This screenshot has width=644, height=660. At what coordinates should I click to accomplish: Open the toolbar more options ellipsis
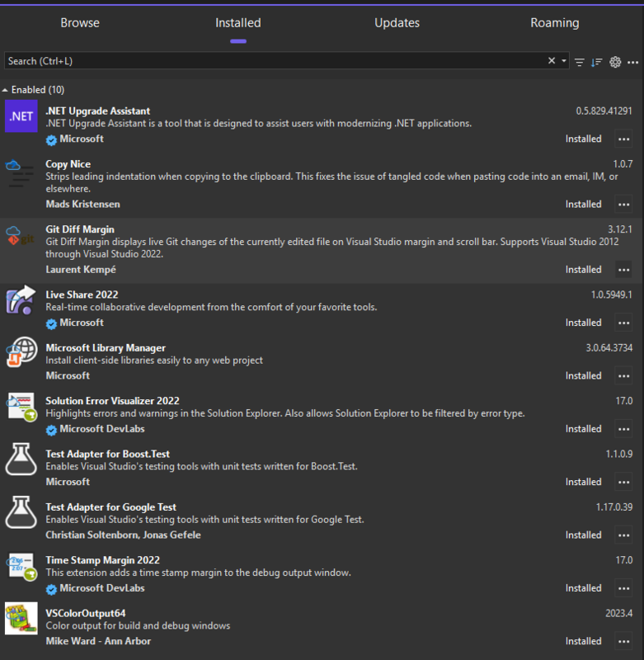click(632, 63)
